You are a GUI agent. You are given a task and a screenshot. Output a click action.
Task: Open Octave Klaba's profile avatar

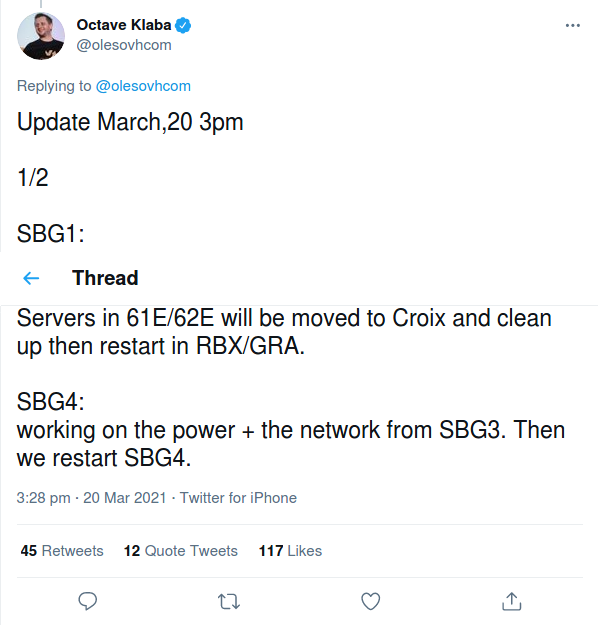click(41, 36)
